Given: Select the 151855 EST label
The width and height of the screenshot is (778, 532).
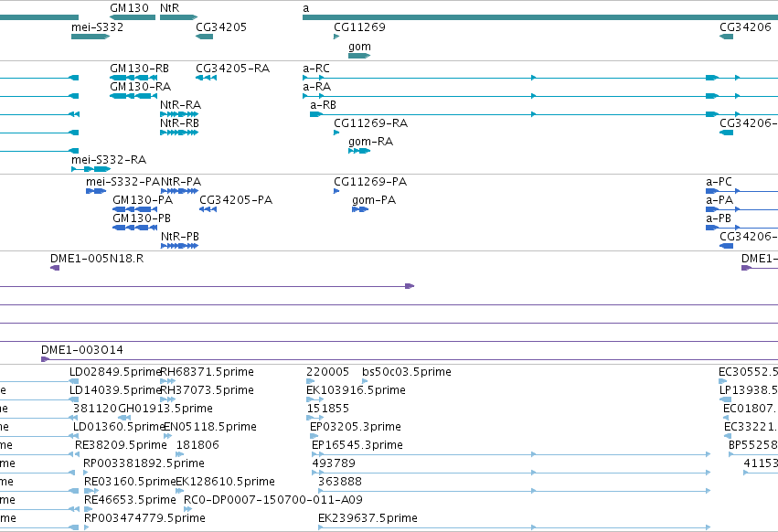Looking at the screenshot, I should [327, 409].
